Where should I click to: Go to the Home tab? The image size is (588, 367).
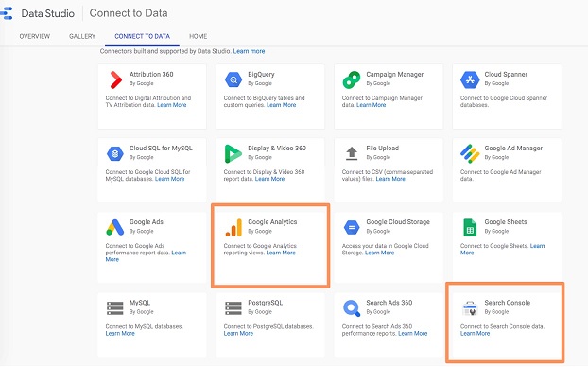(198, 36)
